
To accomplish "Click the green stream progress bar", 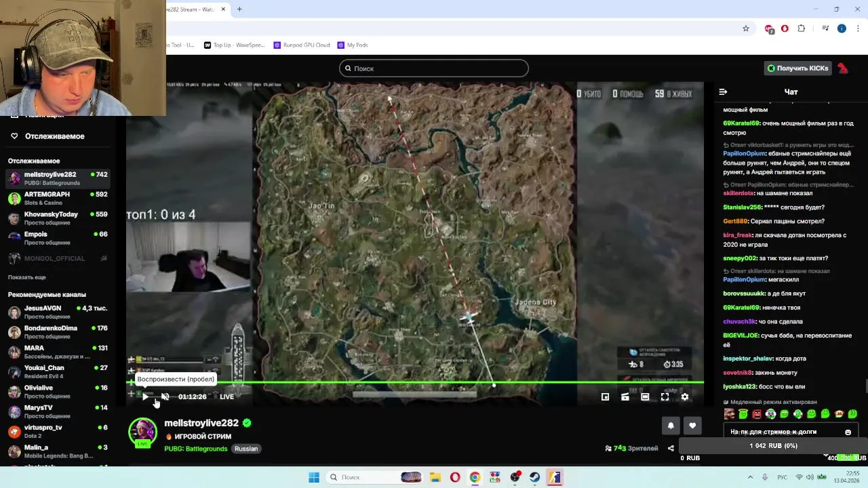I will (415, 383).
